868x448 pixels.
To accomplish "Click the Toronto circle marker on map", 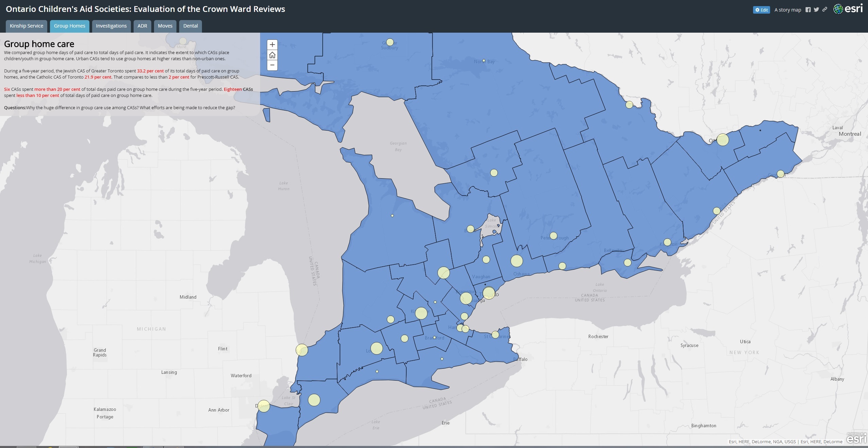I will coord(489,293).
